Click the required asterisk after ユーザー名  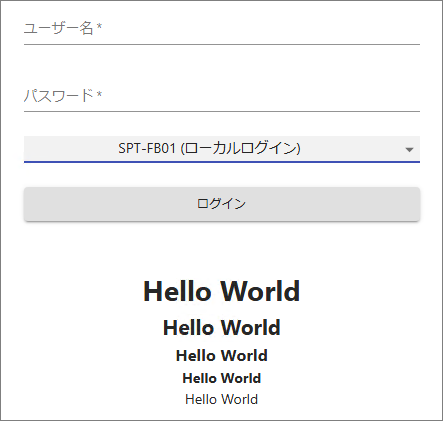coord(99,27)
